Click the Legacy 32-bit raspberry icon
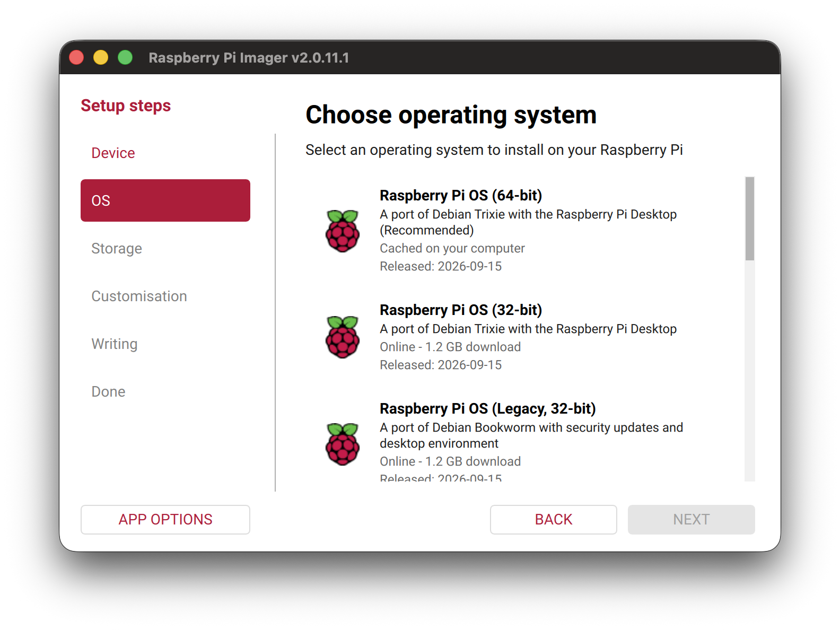Screen dimensions: 840x630 343,444
